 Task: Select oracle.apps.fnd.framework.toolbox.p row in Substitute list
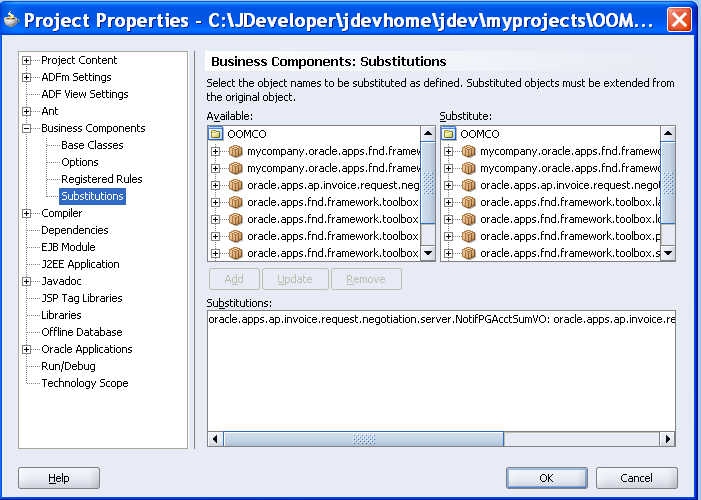pyautogui.click(x=570, y=236)
